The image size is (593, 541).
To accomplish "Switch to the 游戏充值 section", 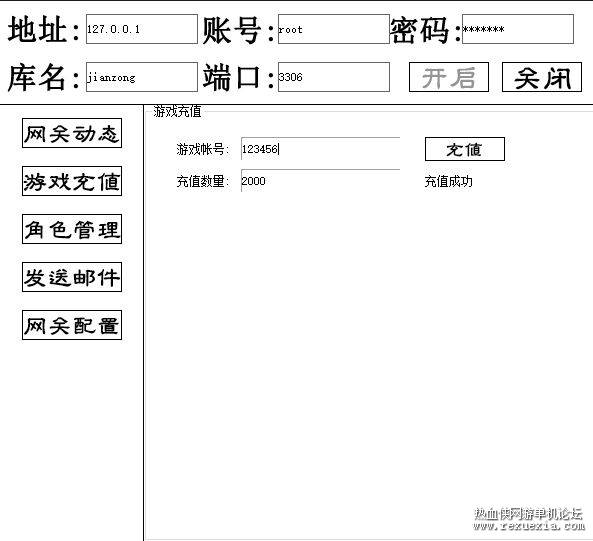I will [x=72, y=181].
